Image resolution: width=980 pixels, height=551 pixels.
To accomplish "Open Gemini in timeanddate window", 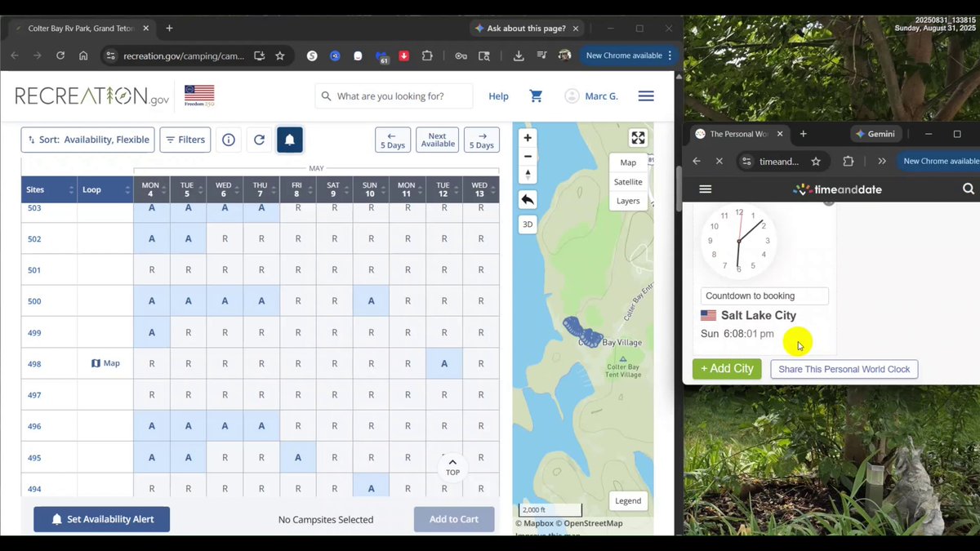I will click(x=875, y=134).
